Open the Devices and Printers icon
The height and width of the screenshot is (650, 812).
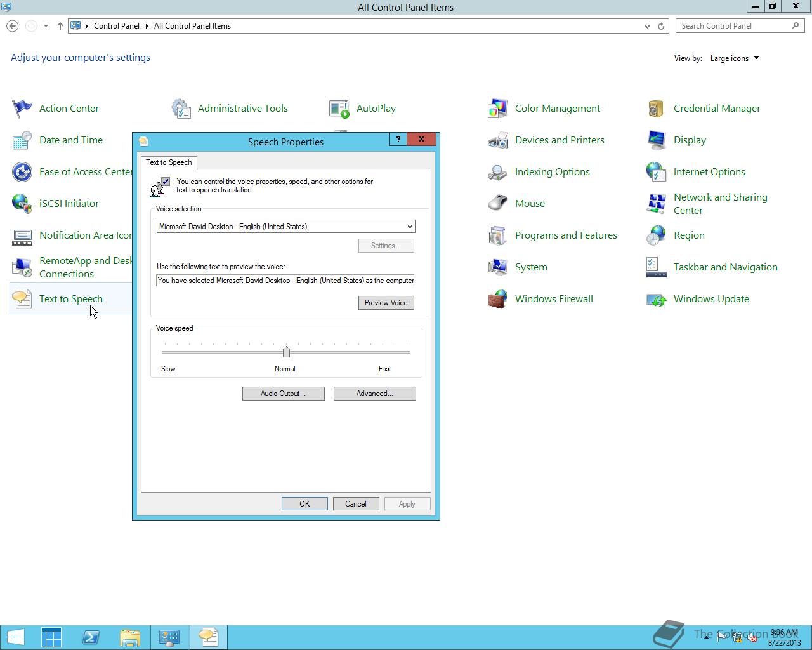pos(498,140)
